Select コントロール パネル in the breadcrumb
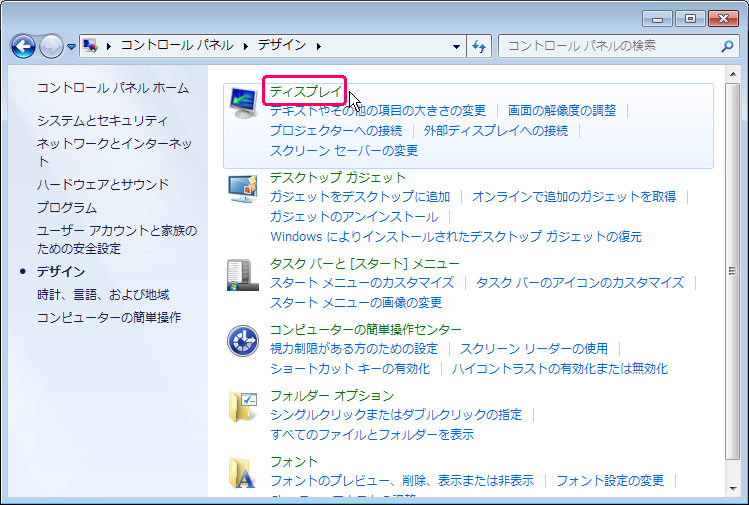749x505 pixels. click(x=177, y=45)
